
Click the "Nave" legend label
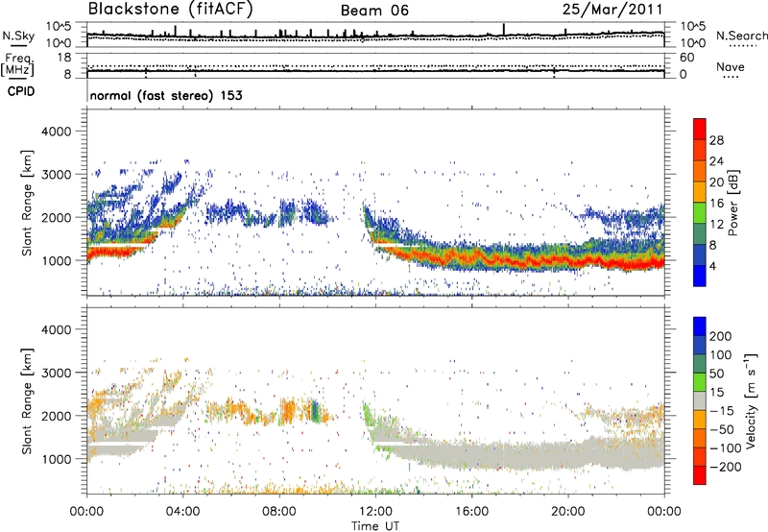731,66
